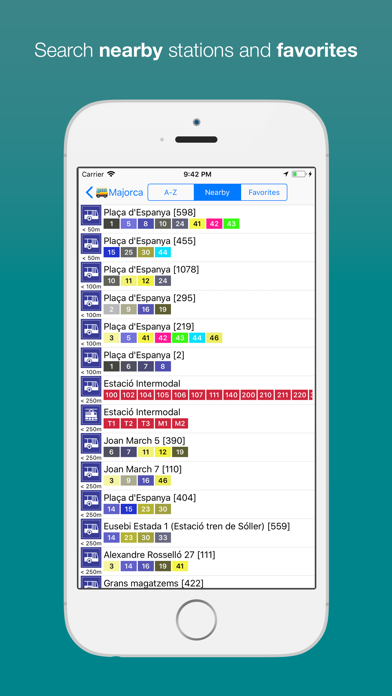Tap line 2 badge in stop [295]
Image resolution: width=392 pixels, height=696 pixels.
pyautogui.click(x=111, y=309)
